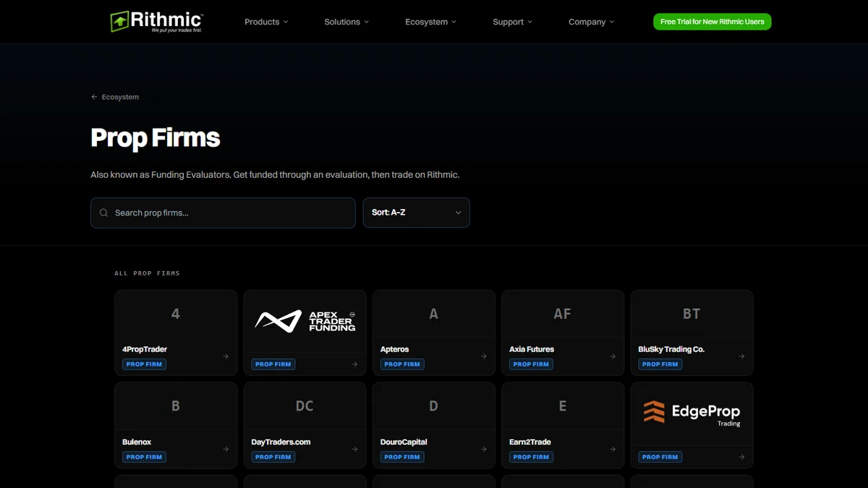Open the Earn2Trade firm name
The image size is (868, 488).
(530, 442)
